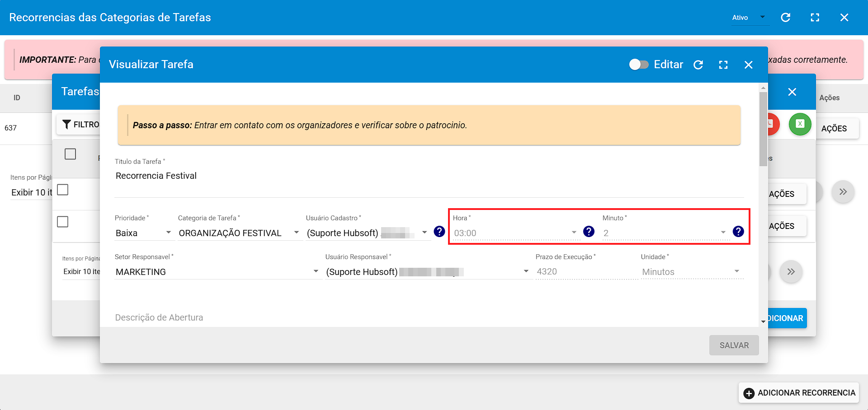Check the first task row checkbox
The height and width of the screenshot is (410, 868).
tap(63, 190)
